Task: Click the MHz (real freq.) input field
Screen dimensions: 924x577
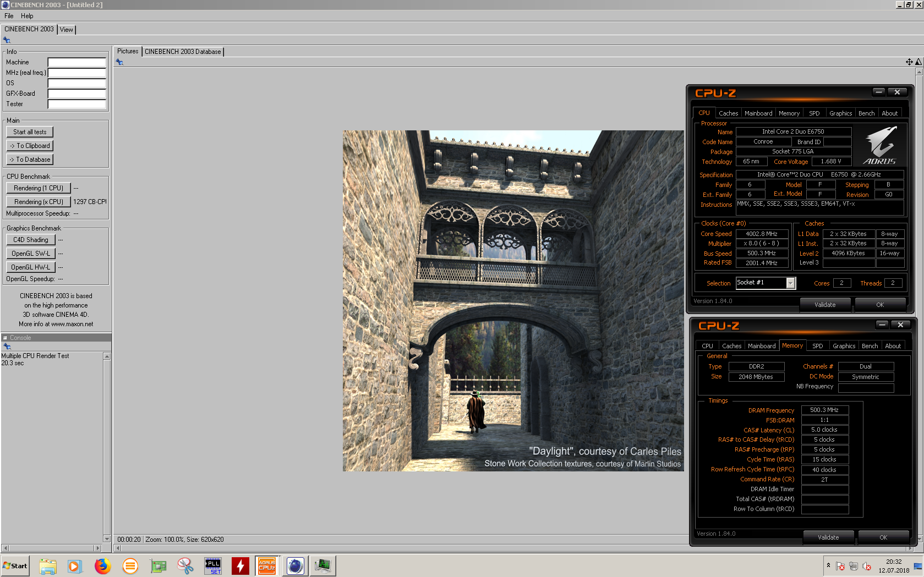Action: pos(76,73)
